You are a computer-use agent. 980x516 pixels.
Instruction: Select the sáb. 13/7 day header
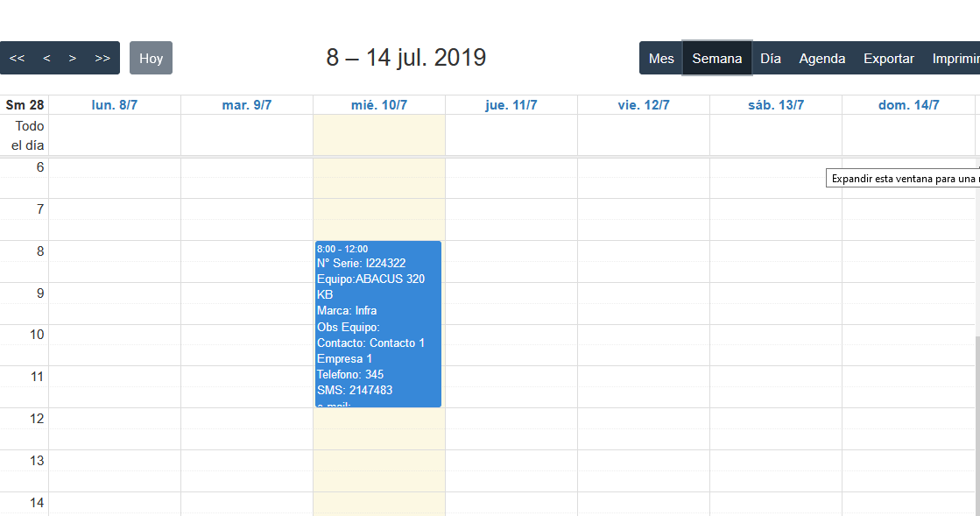click(776, 105)
